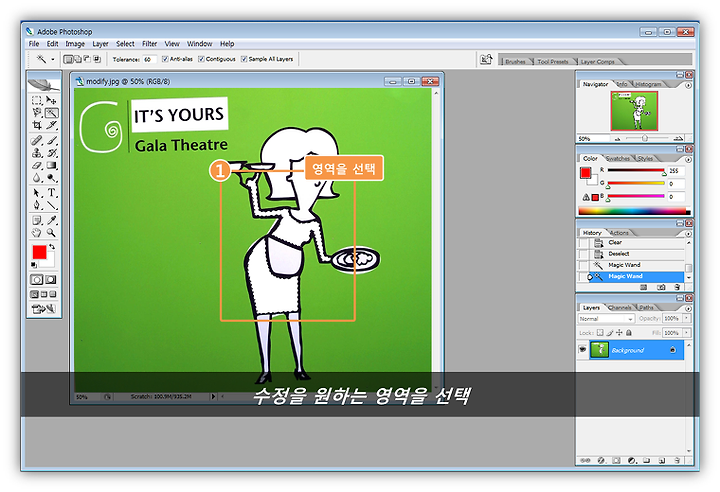Open the Image menu

point(75,44)
